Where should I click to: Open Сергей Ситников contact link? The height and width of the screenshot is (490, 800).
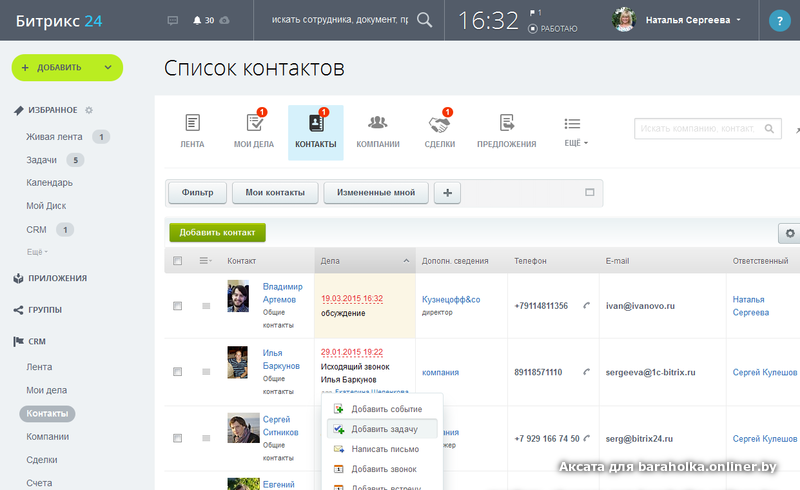[281, 426]
